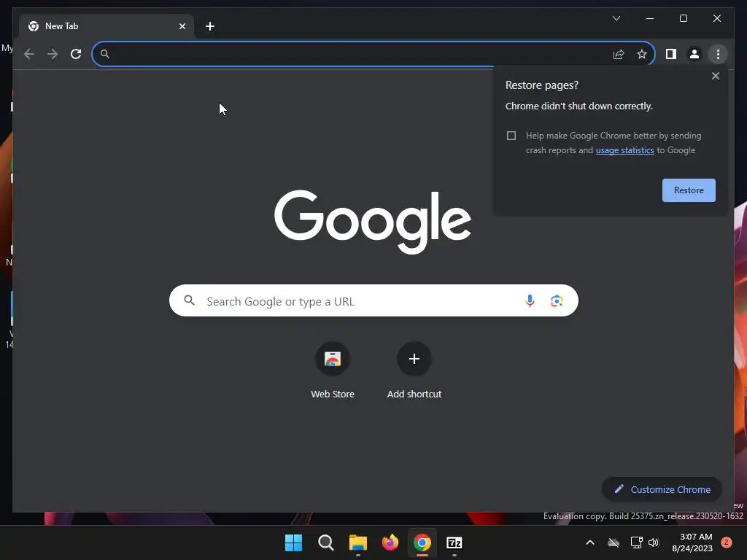This screenshot has width=747, height=560.
Task: Open Chrome's three-dot menu
Action: pos(718,54)
